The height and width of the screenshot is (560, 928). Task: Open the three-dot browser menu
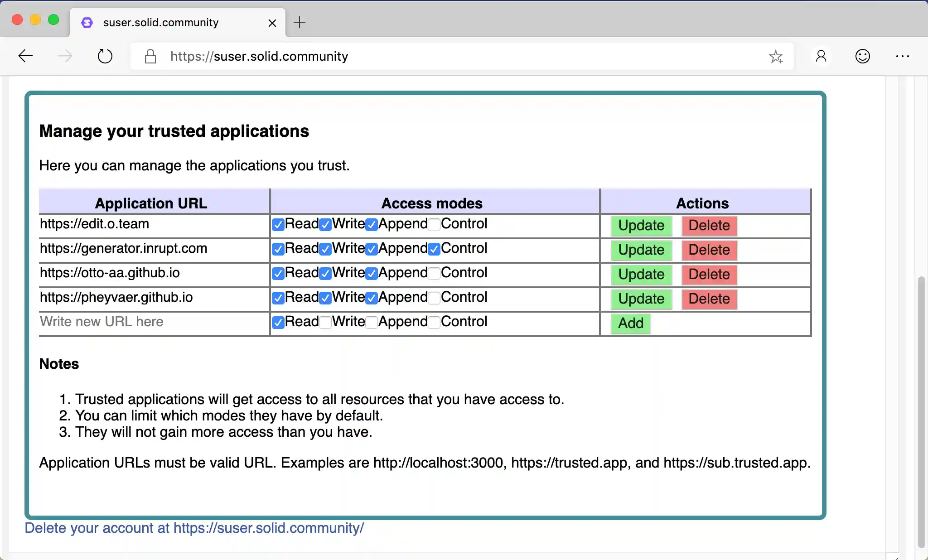click(903, 56)
